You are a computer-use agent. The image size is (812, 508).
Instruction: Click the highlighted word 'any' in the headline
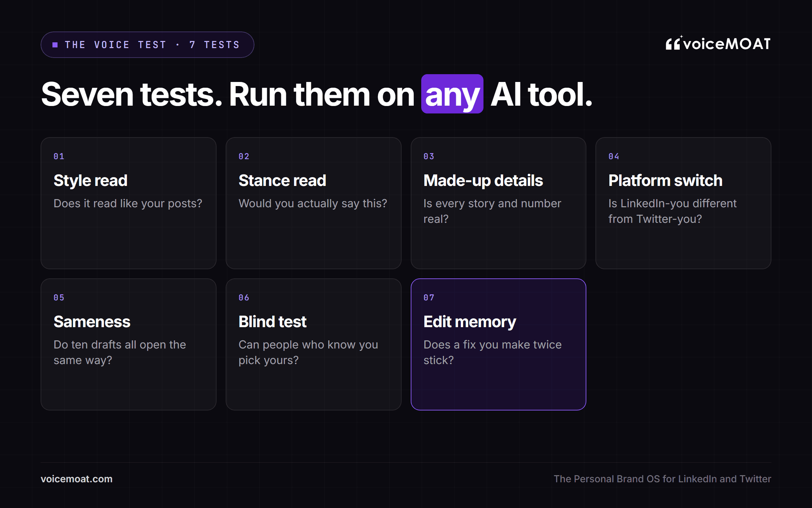[452, 94]
